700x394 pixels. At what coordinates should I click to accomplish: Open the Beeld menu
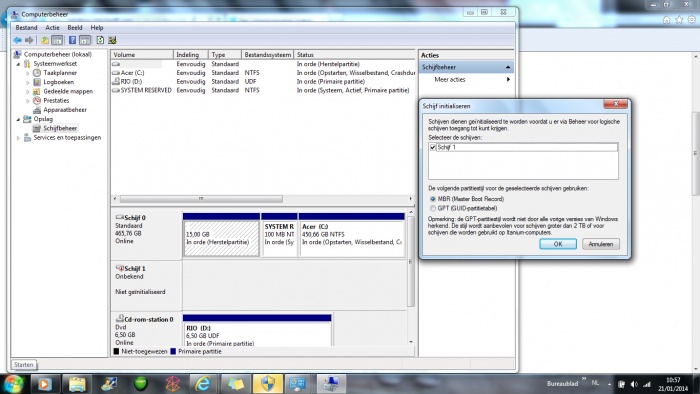[75, 28]
